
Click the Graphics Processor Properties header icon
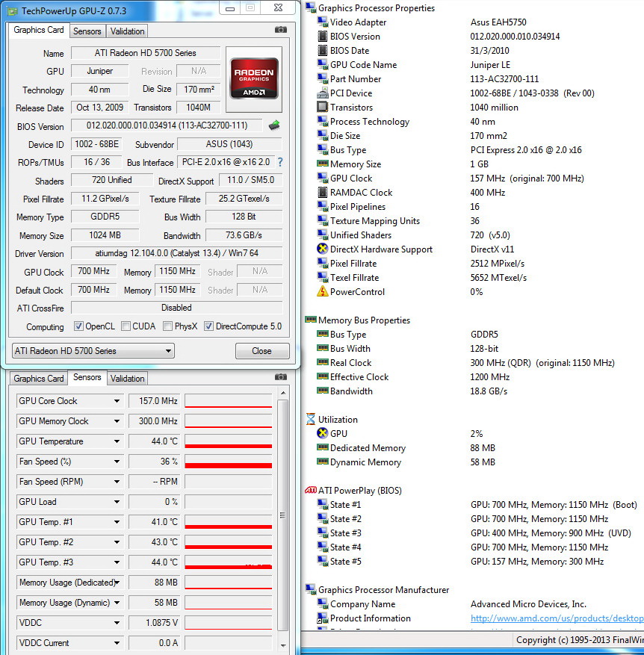311,7
